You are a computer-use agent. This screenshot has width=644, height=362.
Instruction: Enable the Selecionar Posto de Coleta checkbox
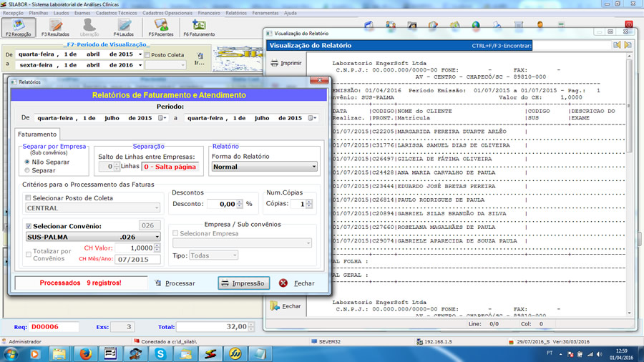click(29, 198)
